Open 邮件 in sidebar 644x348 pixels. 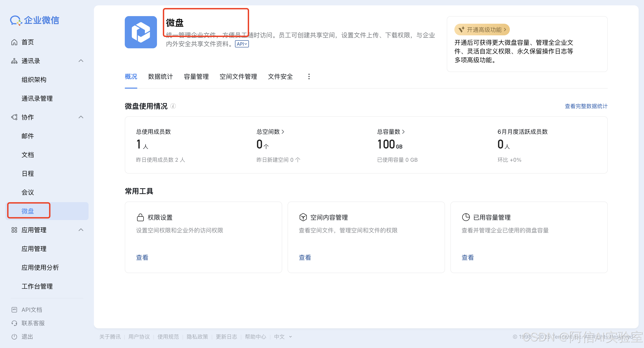pyautogui.click(x=28, y=136)
